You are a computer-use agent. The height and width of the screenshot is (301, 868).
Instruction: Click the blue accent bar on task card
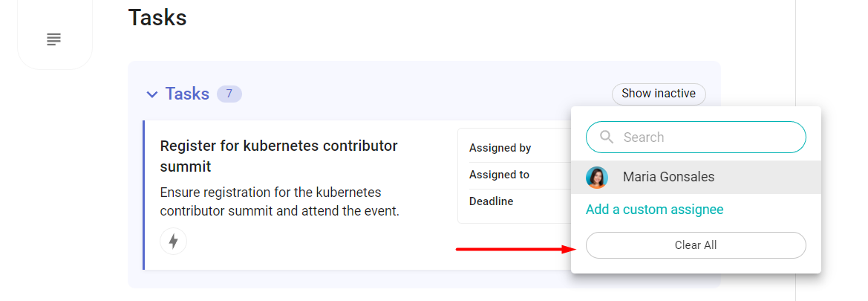[x=143, y=195]
